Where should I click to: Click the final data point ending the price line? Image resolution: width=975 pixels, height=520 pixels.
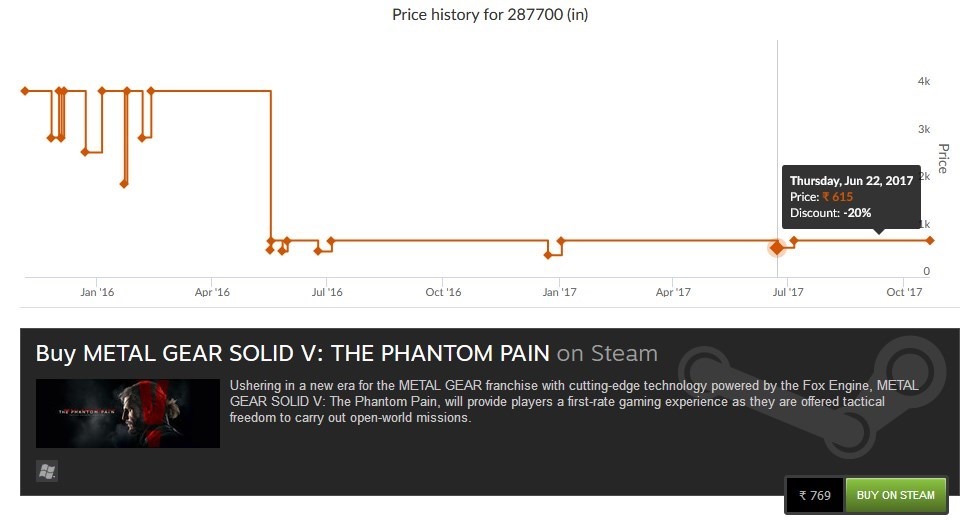[x=930, y=240]
